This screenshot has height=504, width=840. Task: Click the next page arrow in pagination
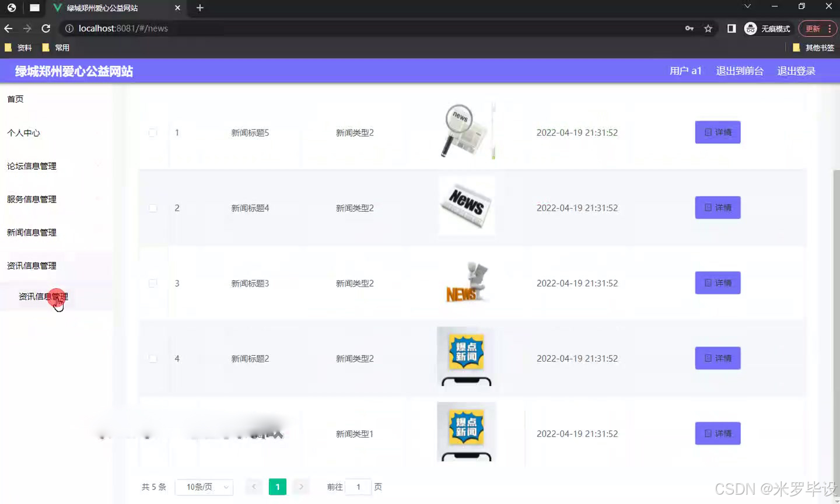point(301,487)
